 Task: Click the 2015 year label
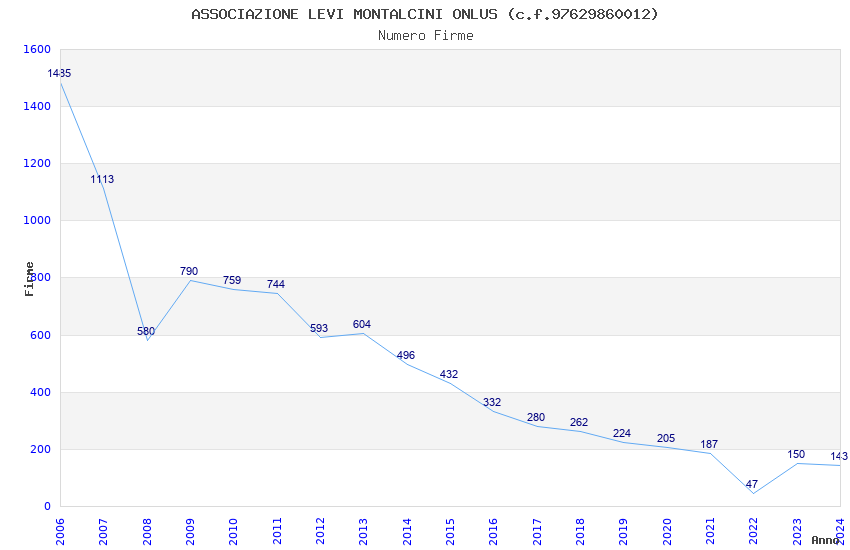pos(450,531)
